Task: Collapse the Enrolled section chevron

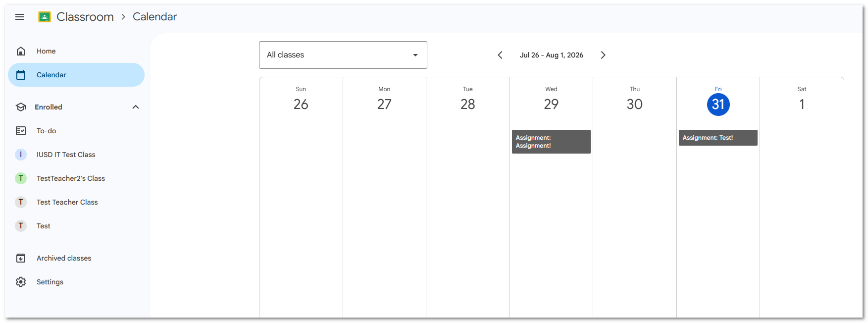Action: tap(136, 107)
